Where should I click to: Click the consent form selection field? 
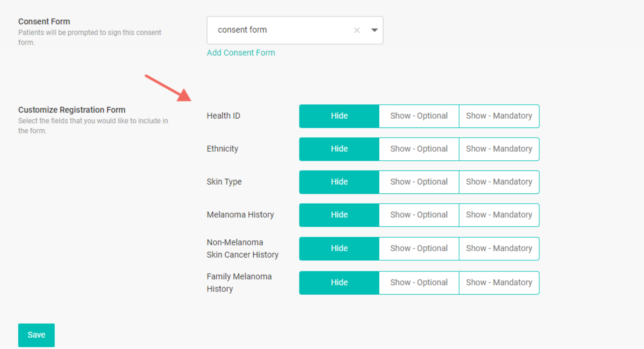(x=280, y=30)
